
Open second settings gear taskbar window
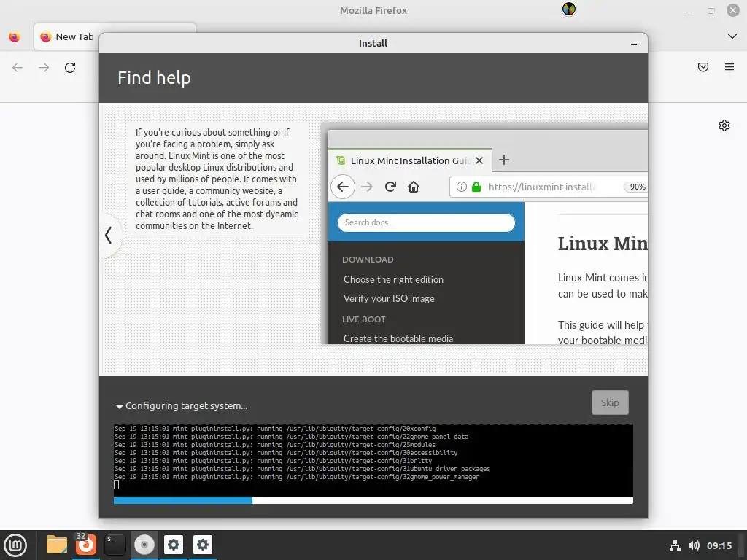pos(203,545)
